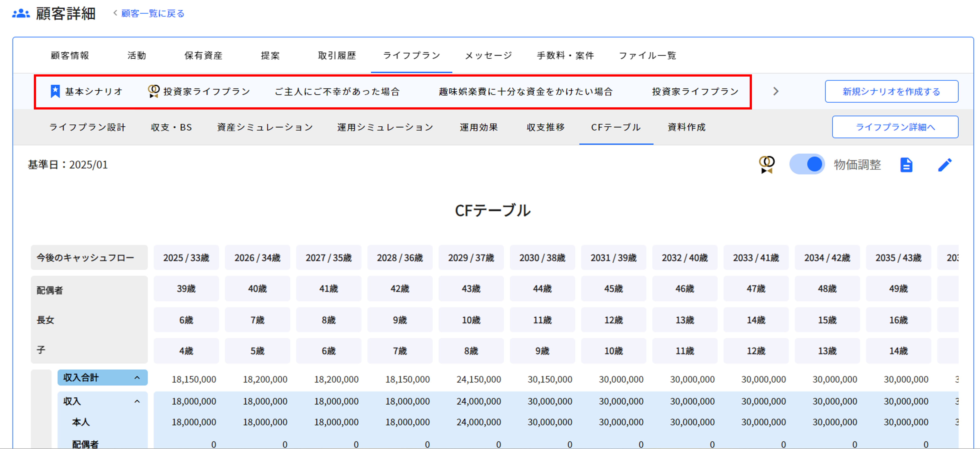Screen dimensions: 980x449
Task: Click the wedding rings icon near 物価調整
Action: point(767,165)
